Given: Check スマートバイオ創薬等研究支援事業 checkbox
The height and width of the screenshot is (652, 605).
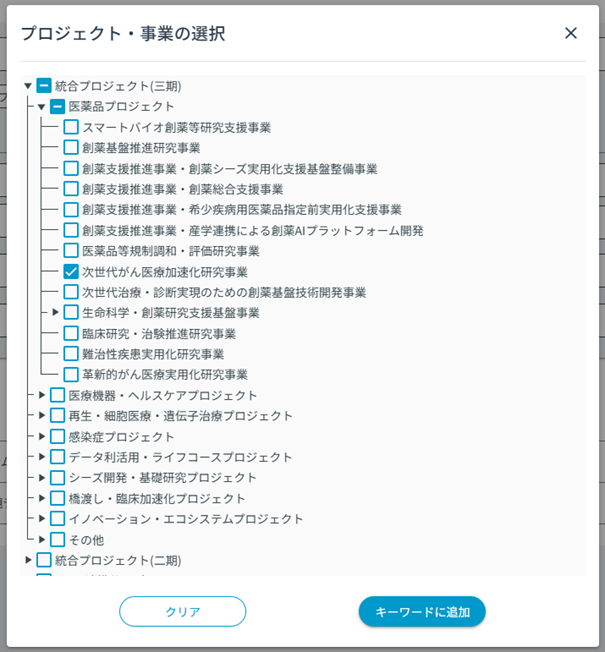Looking at the screenshot, I should click(71, 127).
